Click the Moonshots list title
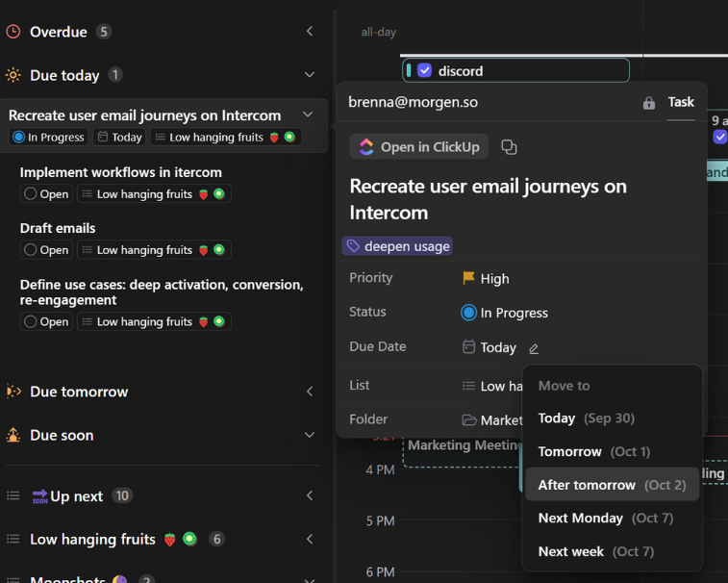The height and width of the screenshot is (583, 728). point(67,580)
